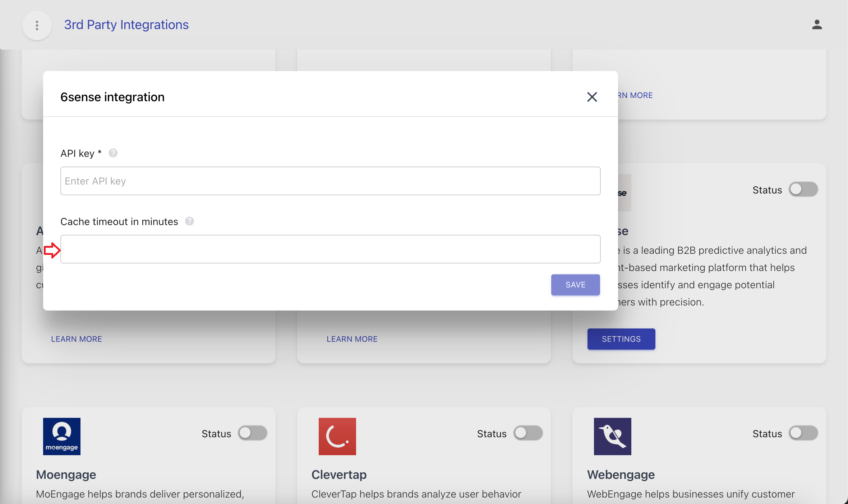Click the API key help question icon

pos(113,153)
